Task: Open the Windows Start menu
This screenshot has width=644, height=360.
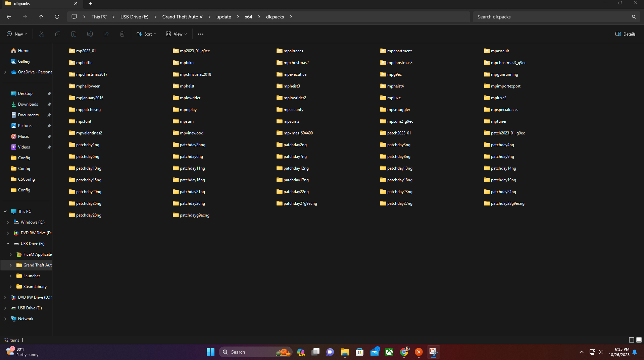Action: pos(210,352)
